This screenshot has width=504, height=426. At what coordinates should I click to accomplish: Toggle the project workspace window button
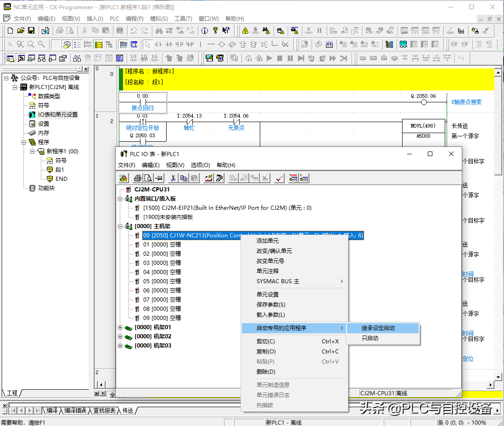[10, 58]
